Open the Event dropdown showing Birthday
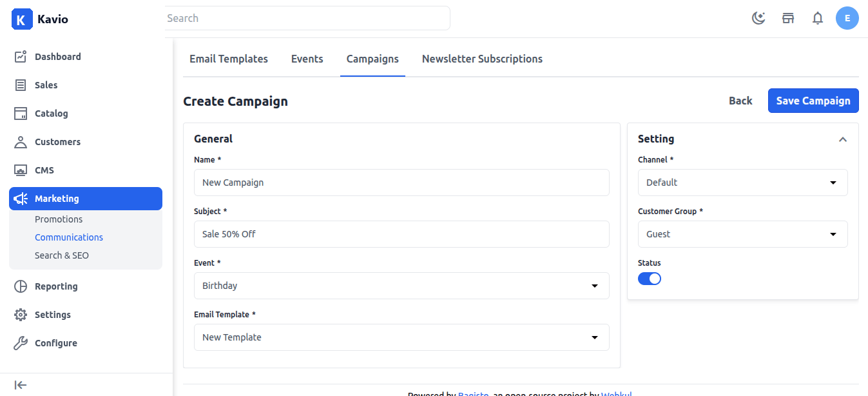Image resolution: width=868 pixels, height=396 pixels. click(401, 286)
